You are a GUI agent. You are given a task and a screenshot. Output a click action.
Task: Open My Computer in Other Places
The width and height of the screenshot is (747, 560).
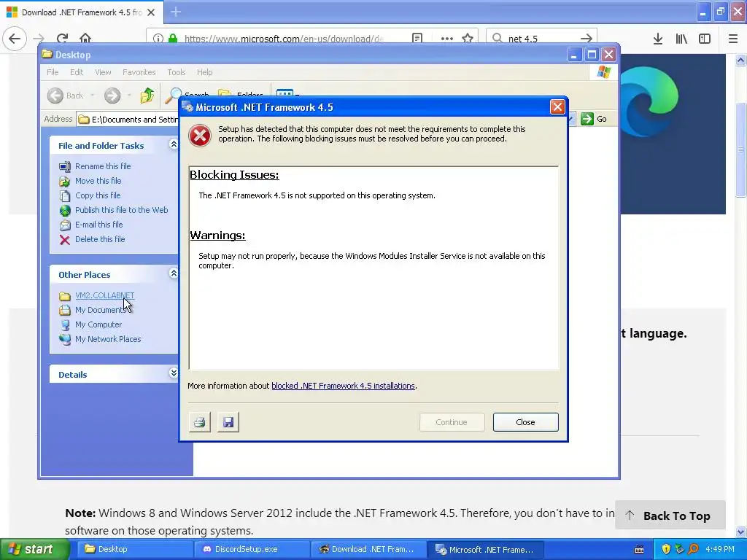click(x=98, y=324)
